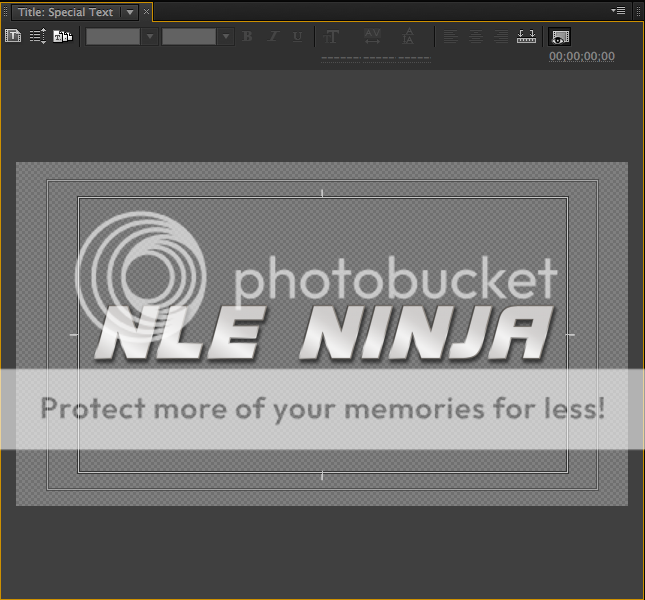Viewport: 645px width, 600px height.
Task: Select the Title: Special Text tab
Action: pyautogui.click(x=65, y=12)
